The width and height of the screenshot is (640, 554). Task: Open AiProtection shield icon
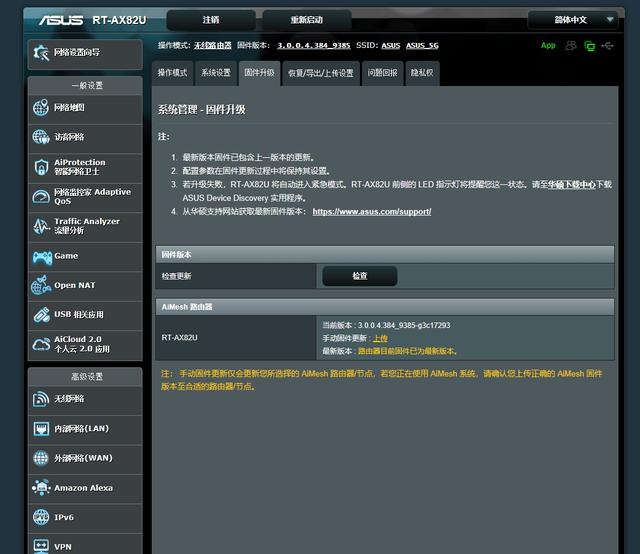coord(41,167)
